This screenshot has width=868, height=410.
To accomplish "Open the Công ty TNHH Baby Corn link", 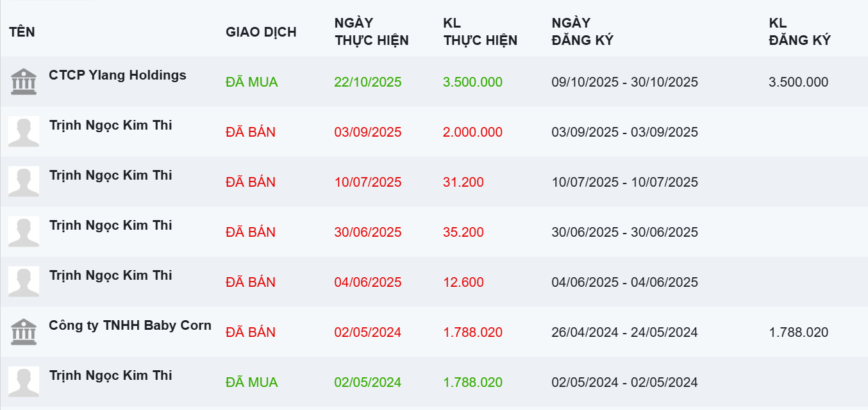I will (x=130, y=325).
